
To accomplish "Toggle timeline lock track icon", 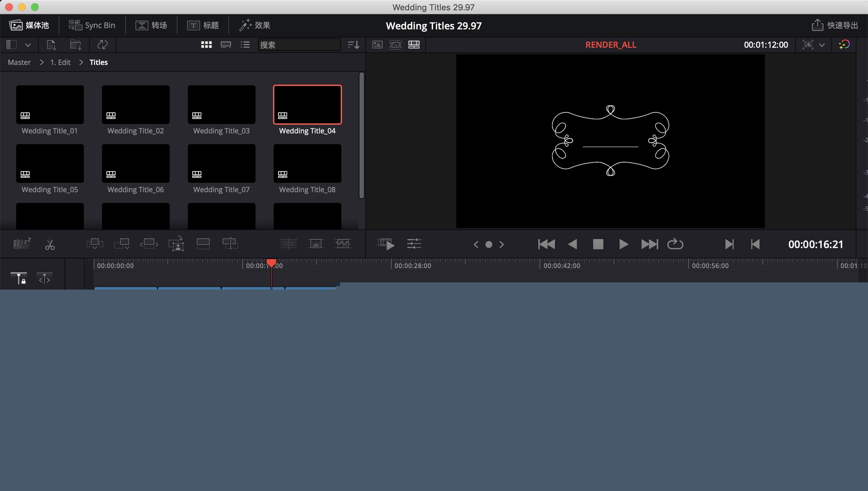I will point(19,279).
